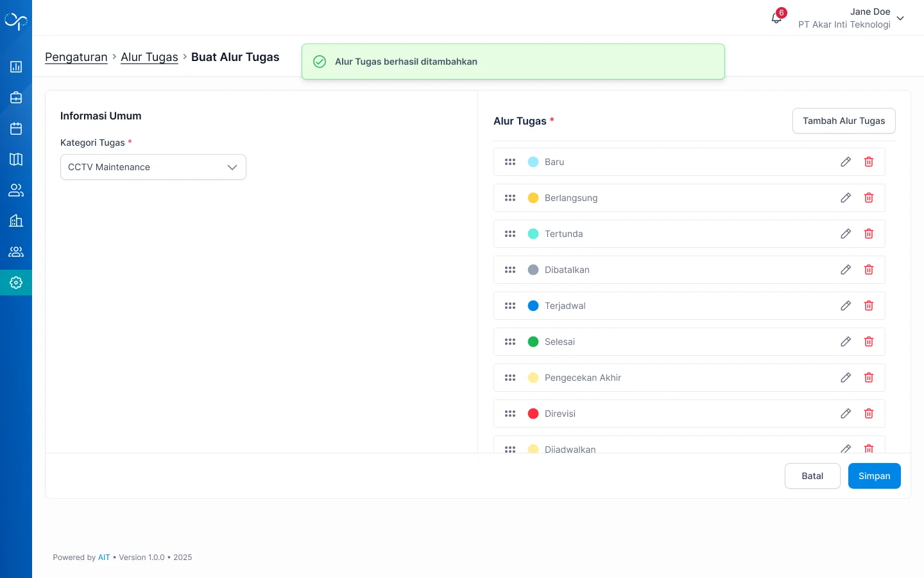
Task: Open the settings gear icon in sidebar
Action: pyautogui.click(x=16, y=283)
